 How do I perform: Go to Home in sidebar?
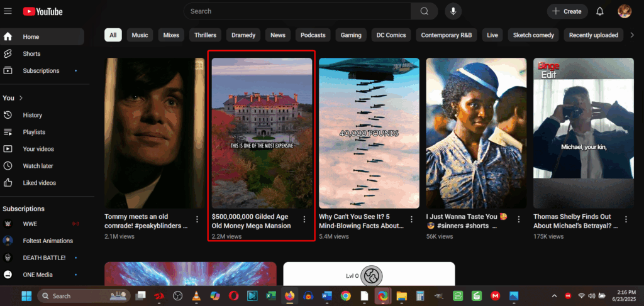(42, 36)
